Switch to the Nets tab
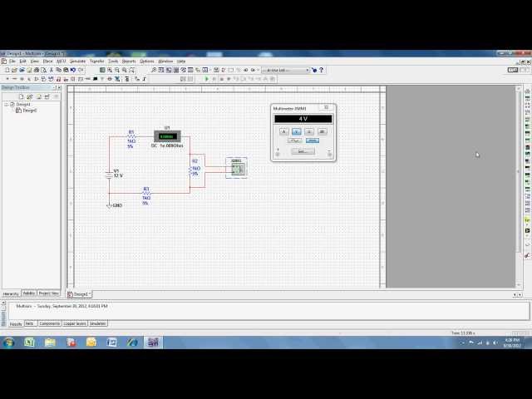This screenshot has width=532, height=399. coord(30,323)
